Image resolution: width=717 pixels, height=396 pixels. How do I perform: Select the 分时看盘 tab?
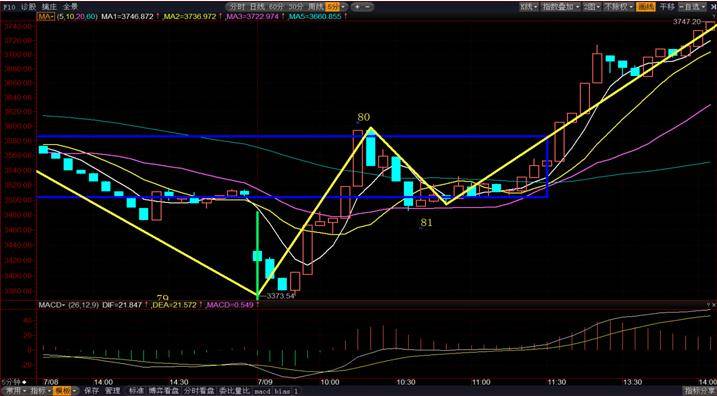[199, 391]
